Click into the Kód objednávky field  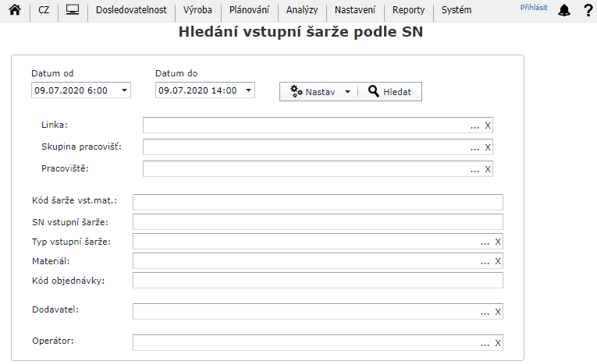click(318, 281)
